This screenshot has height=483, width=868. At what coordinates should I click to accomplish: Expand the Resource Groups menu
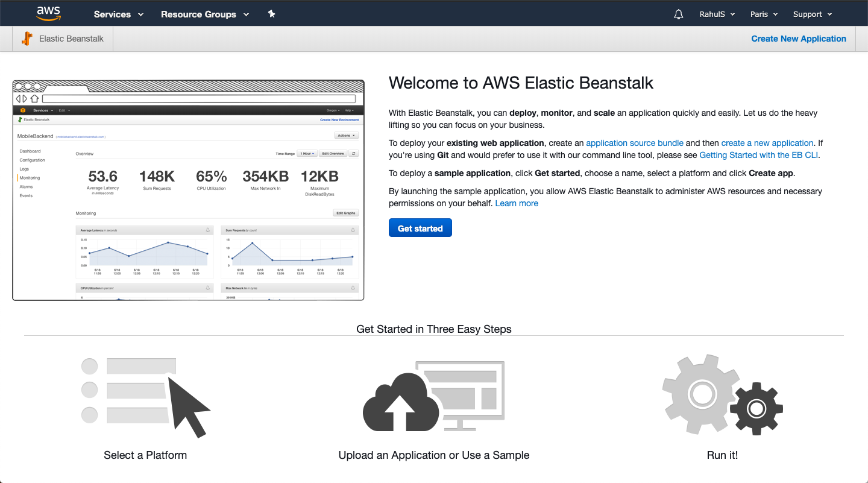[205, 14]
